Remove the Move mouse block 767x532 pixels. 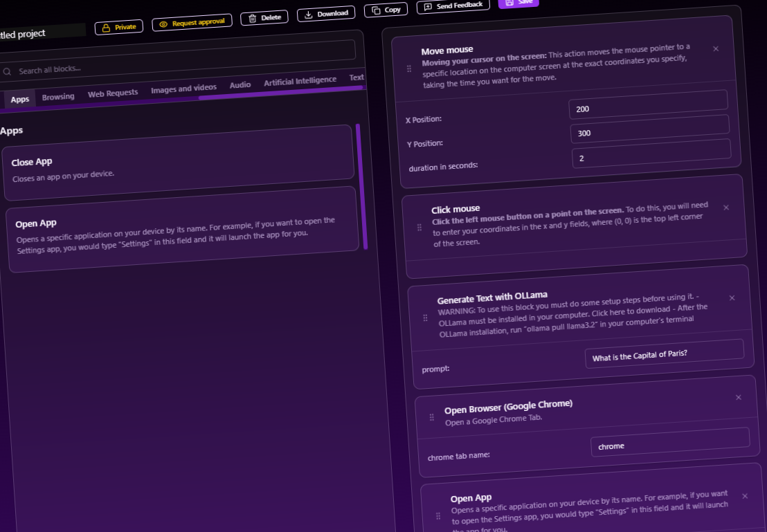point(716,49)
